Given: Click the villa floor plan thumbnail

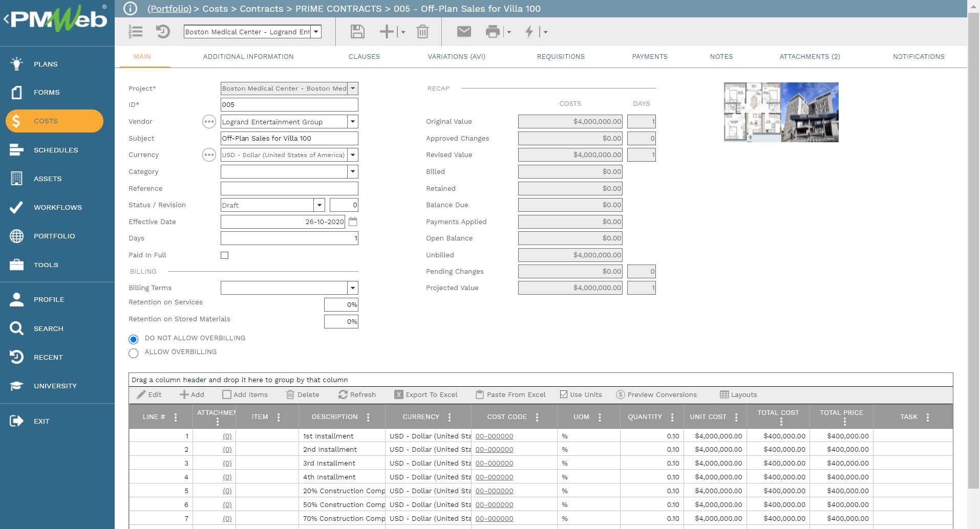Looking at the screenshot, I should point(752,112).
